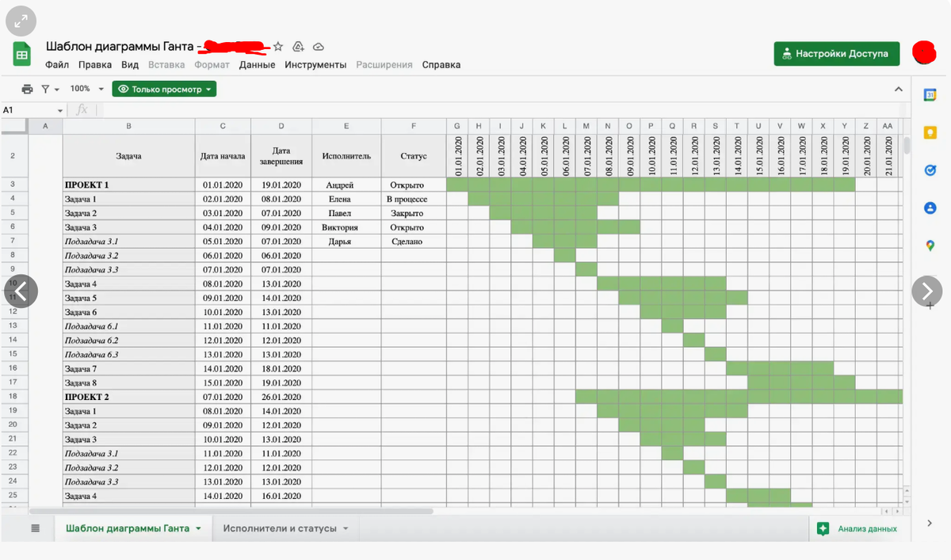Click the Андрей executor cell
Screen dimensions: 951x560
(346, 185)
